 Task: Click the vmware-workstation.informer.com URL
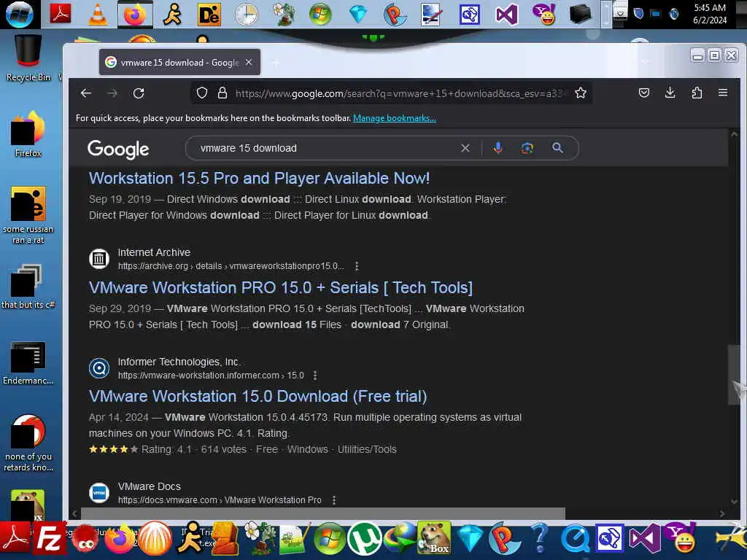(211, 376)
